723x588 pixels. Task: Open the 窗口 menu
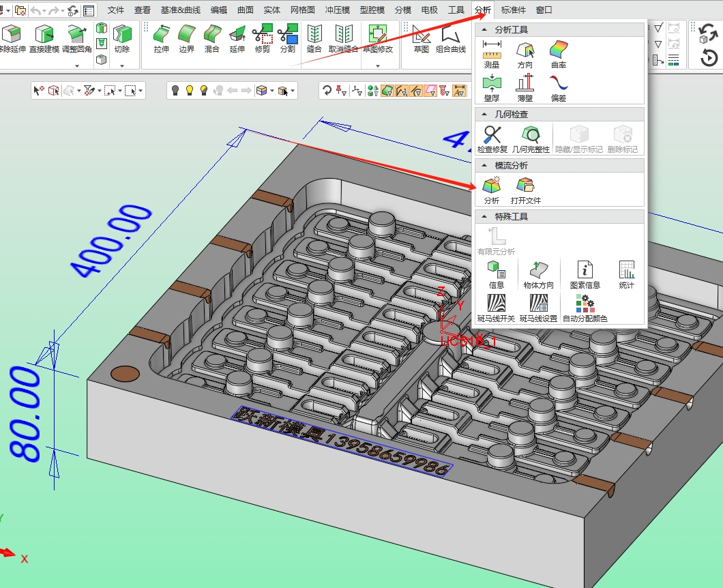point(544,10)
